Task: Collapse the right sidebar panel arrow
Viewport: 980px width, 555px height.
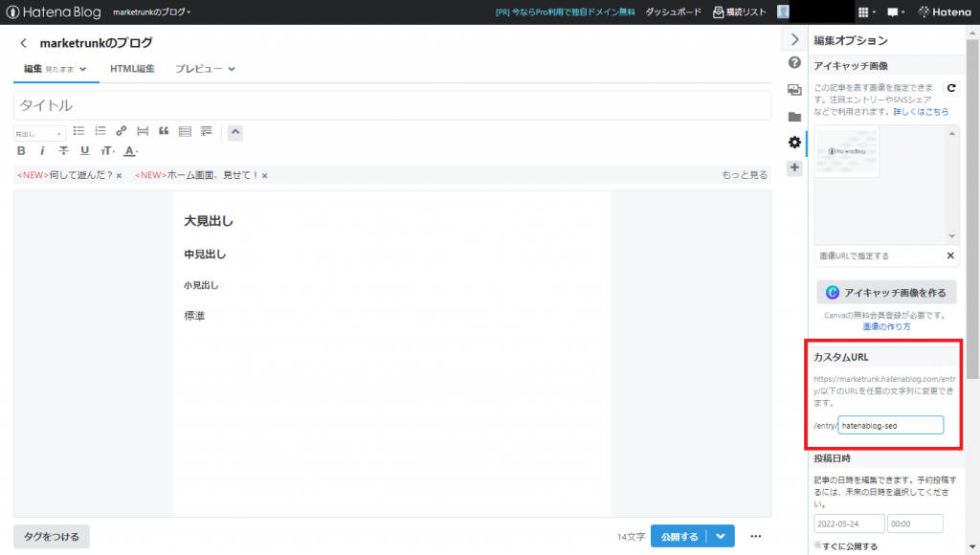Action: [x=793, y=39]
